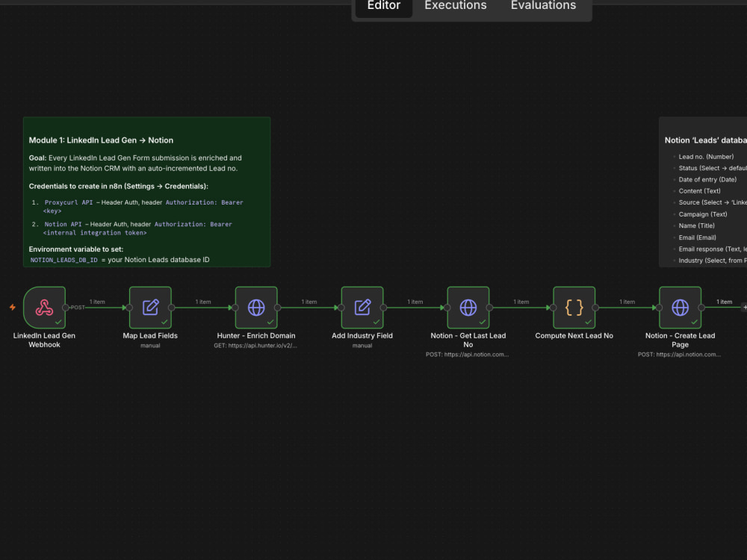Click the NOTION_LEADS_DB_ID variable text
Screen dimensions: 747x560
(x=63, y=260)
